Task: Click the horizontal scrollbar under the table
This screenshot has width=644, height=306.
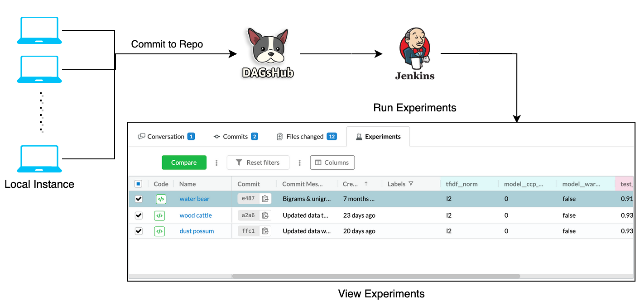Action: click(x=376, y=276)
